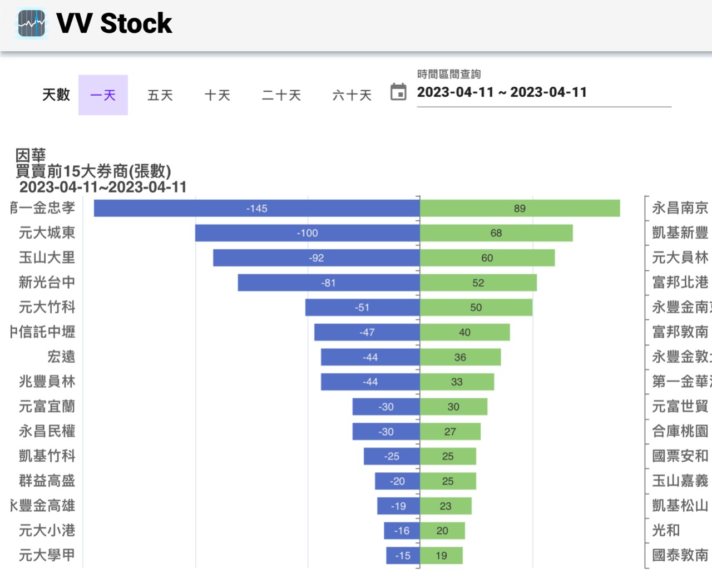Click the -100 bar for 元大城東
The height and width of the screenshot is (588, 712).
coord(306,233)
